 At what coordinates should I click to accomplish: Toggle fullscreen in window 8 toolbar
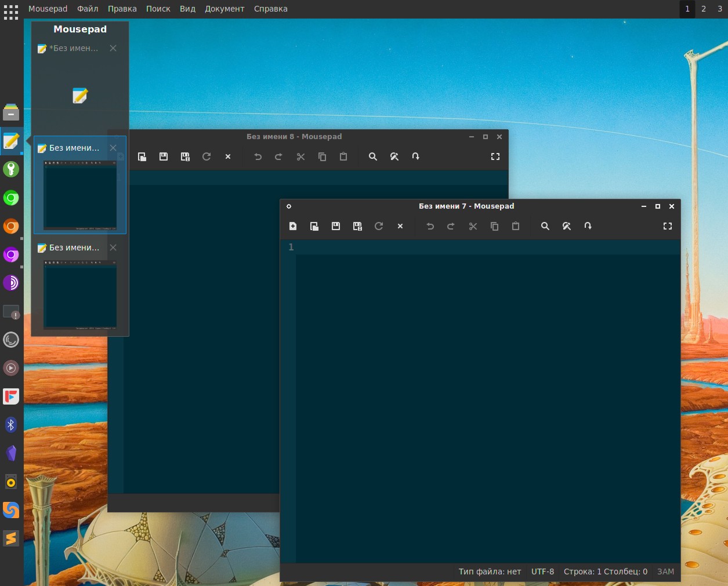(495, 156)
